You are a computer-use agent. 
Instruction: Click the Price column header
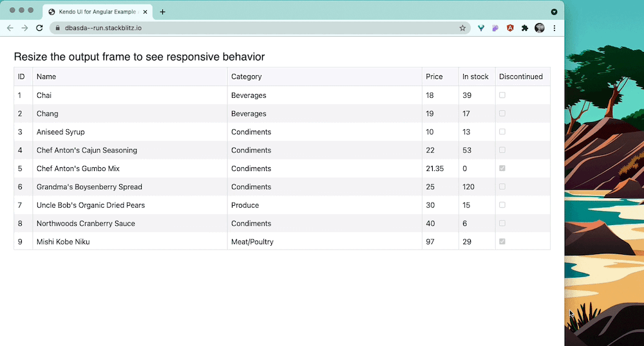tap(434, 77)
